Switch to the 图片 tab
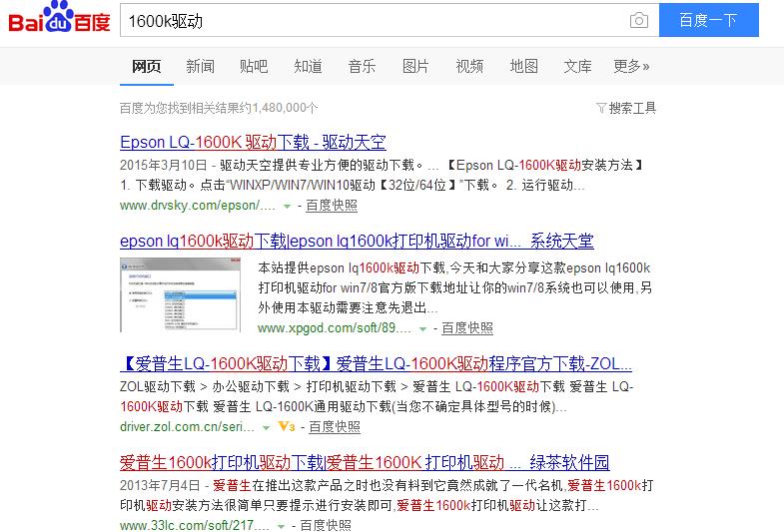Screen dimensions: 784x532 click(416, 66)
